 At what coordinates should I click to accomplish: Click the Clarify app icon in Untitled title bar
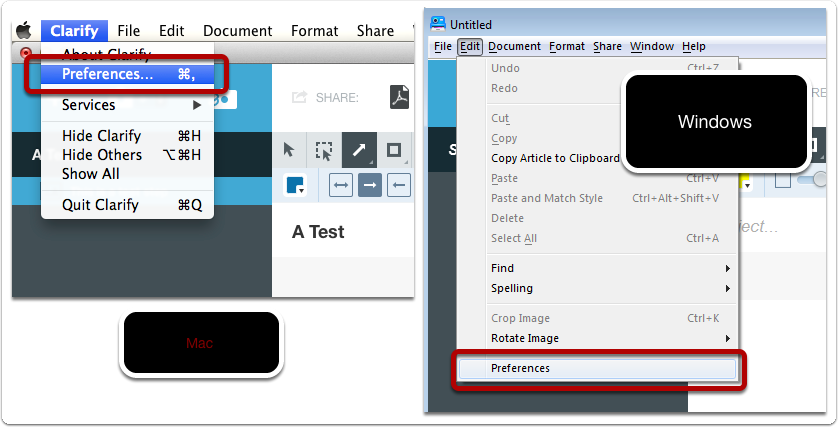pos(438,24)
